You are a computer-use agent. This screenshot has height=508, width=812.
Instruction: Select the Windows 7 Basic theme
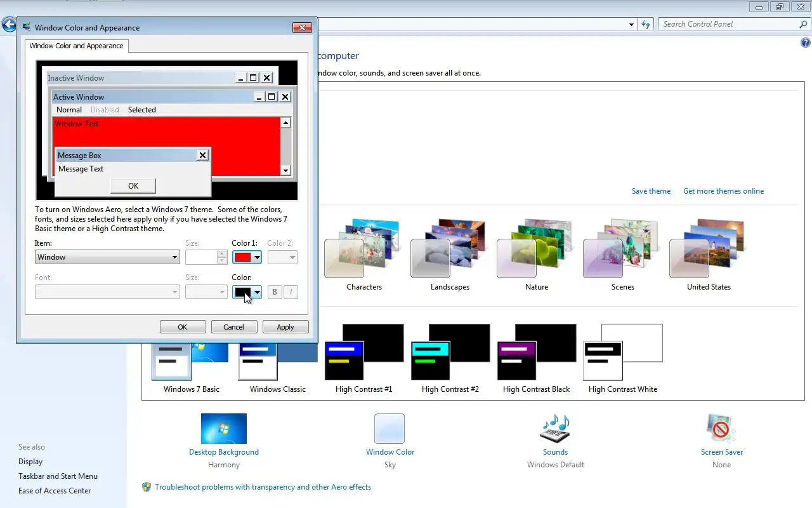coord(191,368)
